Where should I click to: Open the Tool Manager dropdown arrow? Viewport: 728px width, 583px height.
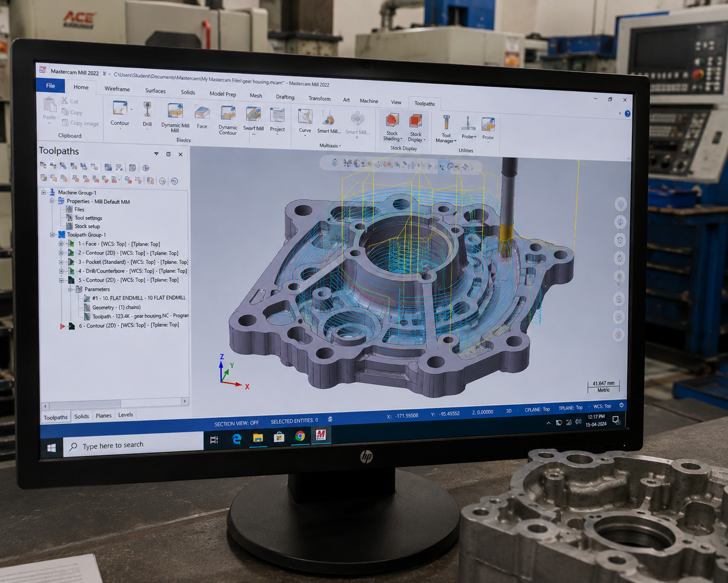(x=455, y=141)
